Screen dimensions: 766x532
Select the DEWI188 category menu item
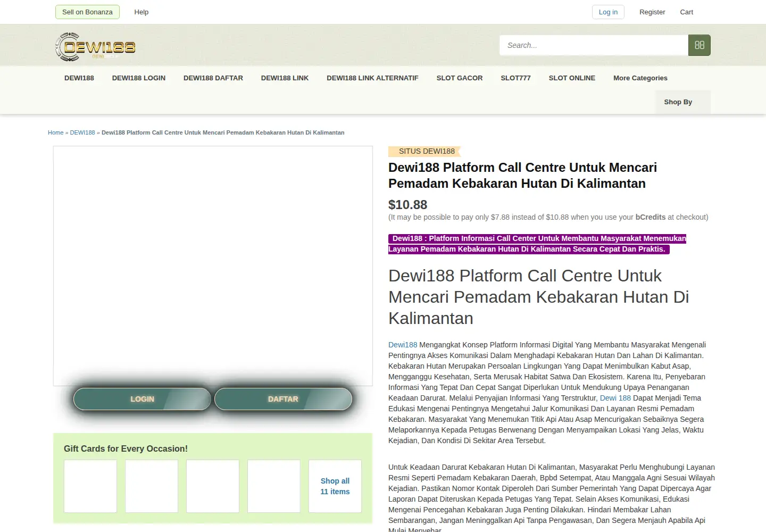[x=79, y=78]
